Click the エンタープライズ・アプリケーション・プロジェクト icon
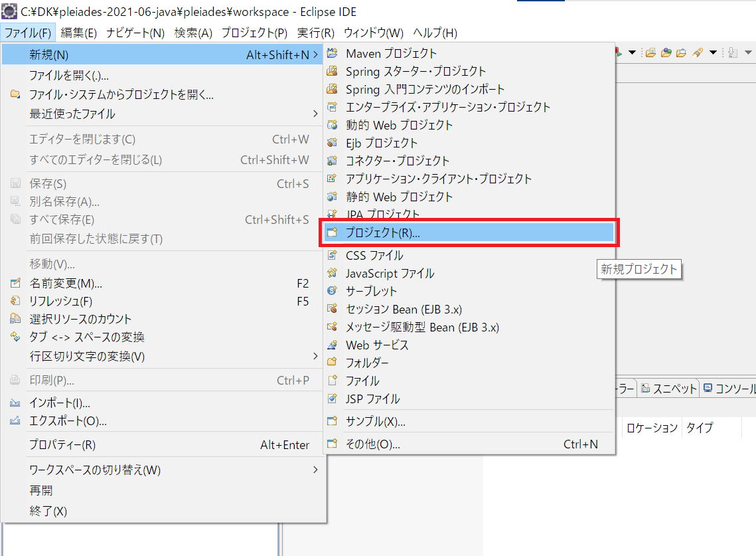Viewport: 756px width, 556px height. click(x=332, y=107)
